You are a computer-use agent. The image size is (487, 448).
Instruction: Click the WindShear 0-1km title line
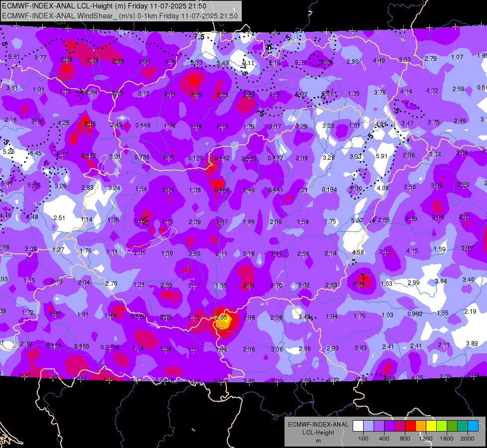120,16
